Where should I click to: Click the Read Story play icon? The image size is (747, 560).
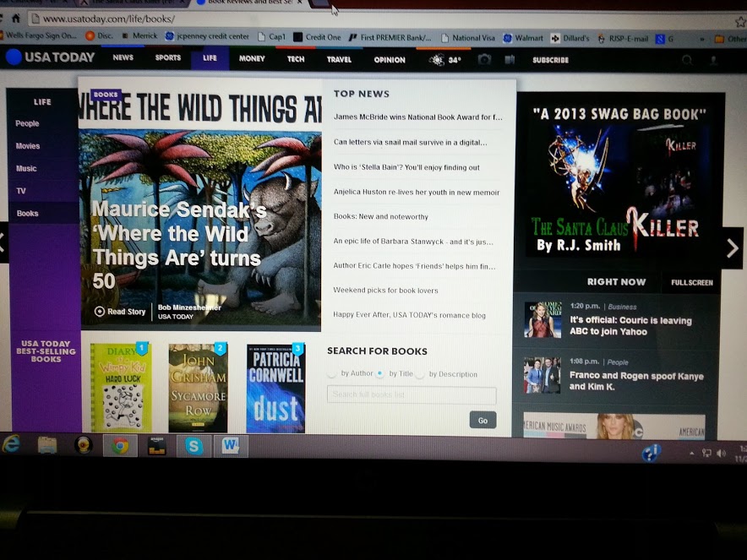pos(99,312)
